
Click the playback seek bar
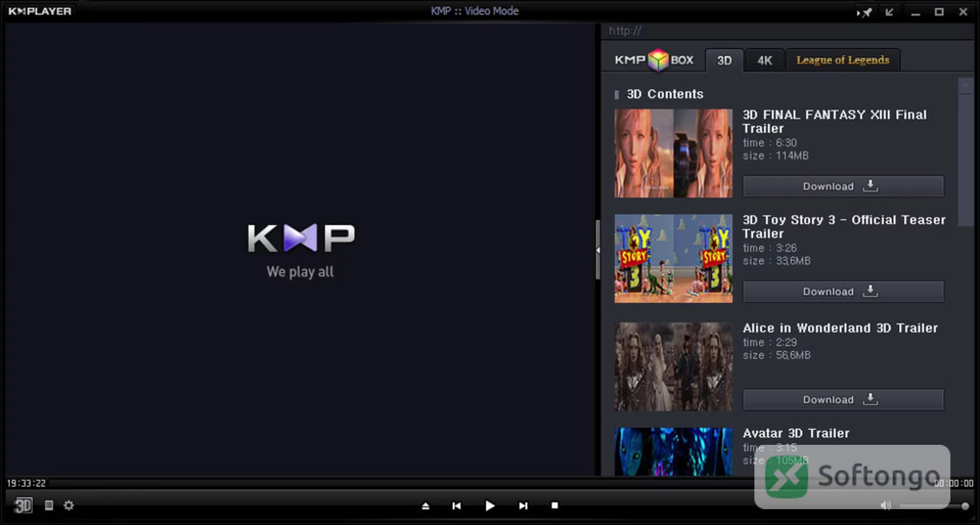point(490,483)
